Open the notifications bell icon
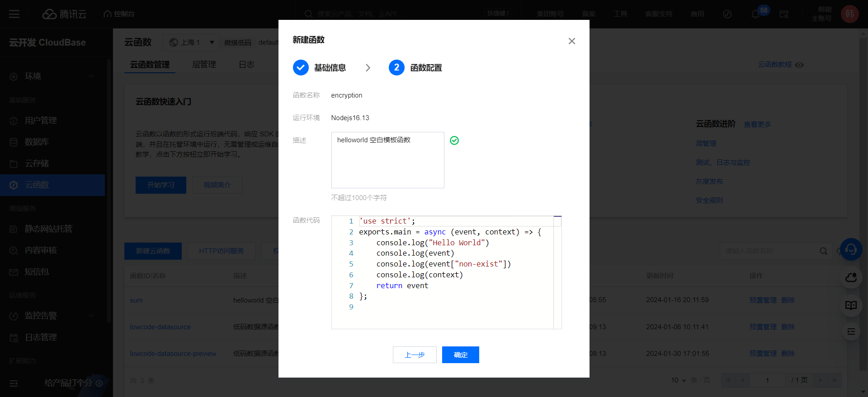Image resolution: width=868 pixels, height=397 pixels. [755, 14]
